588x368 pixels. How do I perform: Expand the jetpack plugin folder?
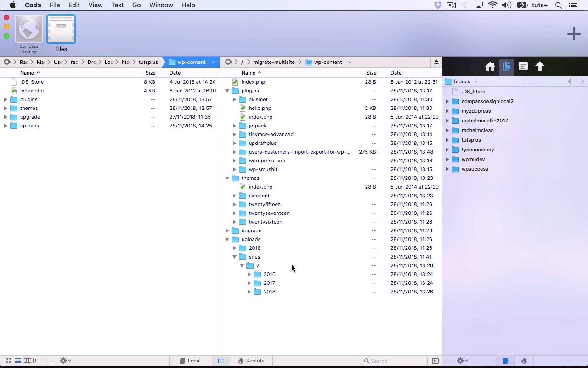coord(234,126)
